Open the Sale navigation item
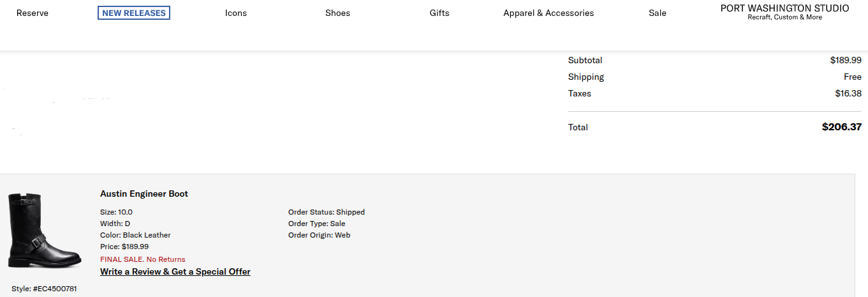 click(x=658, y=13)
